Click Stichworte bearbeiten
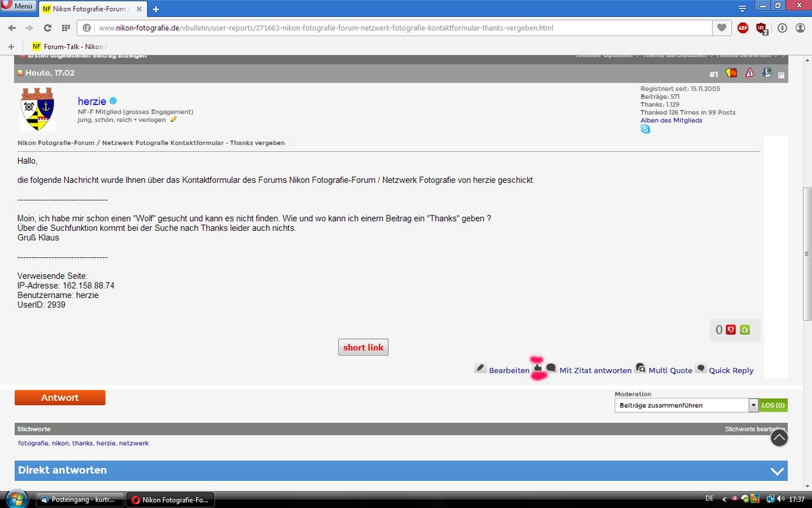This screenshot has width=812, height=508. 755,429
